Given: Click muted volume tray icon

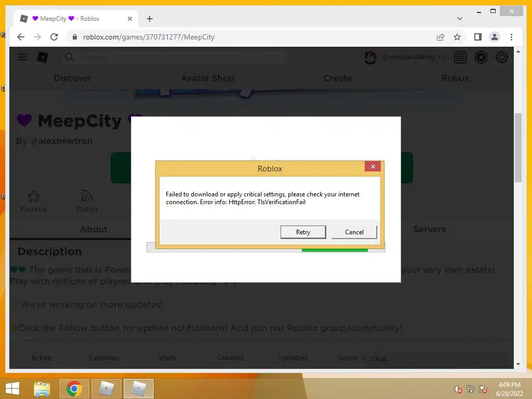Looking at the screenshot, I should point(458,389).
